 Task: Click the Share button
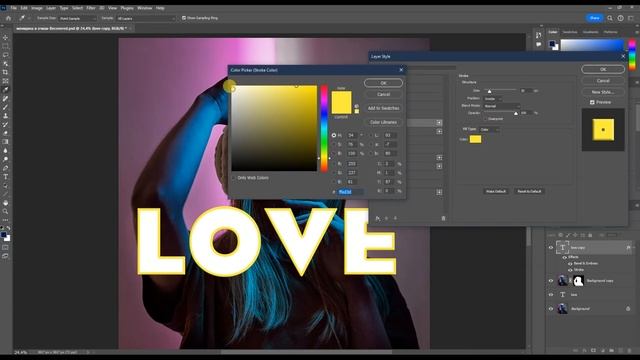594,18
